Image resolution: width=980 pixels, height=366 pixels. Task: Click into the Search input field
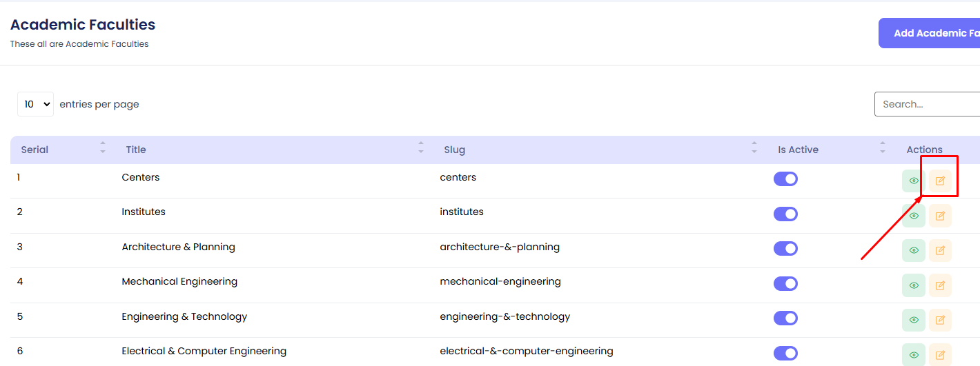(x=928, y=104)
